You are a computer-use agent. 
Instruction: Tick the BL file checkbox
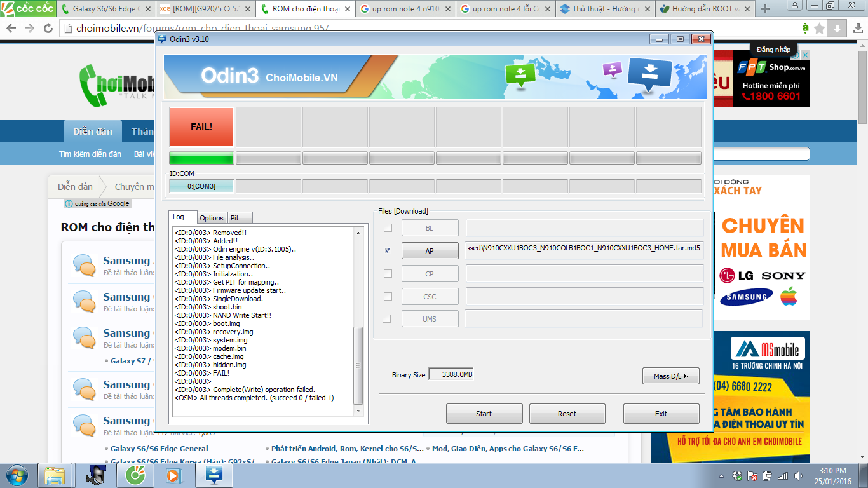pos(388,227)
